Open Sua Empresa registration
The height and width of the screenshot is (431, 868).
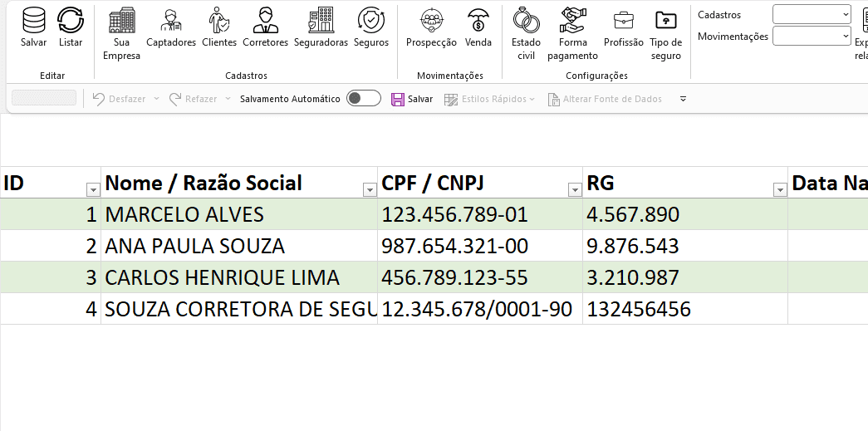click(121, 34)
